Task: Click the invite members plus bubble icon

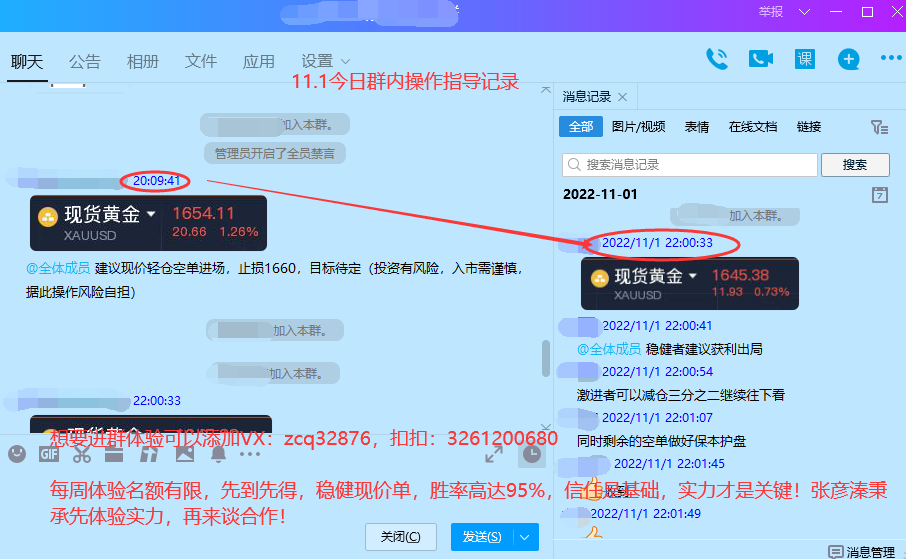Action: (849, 59)
